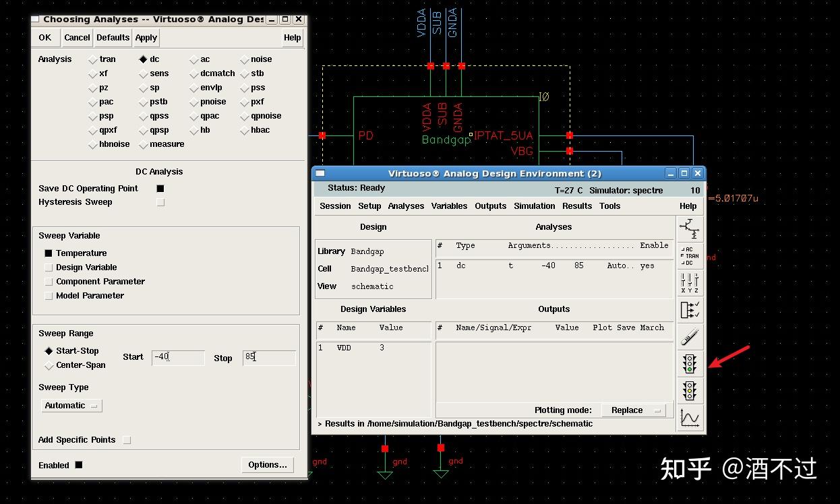Click the Edit Variables XYZ sliders icon
This screenshot has width=840, height=504.
tap(690, 283)
